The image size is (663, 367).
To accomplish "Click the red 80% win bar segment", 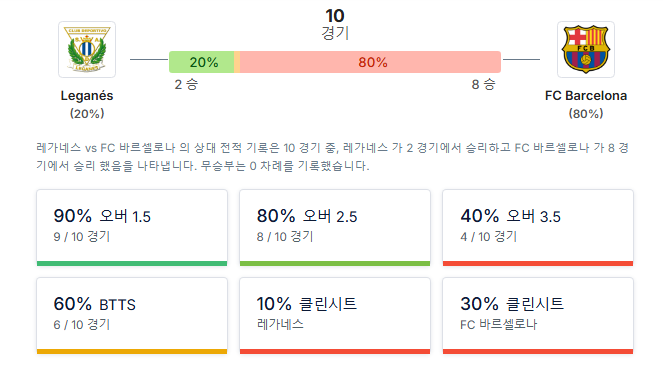I will coord(370,62).
